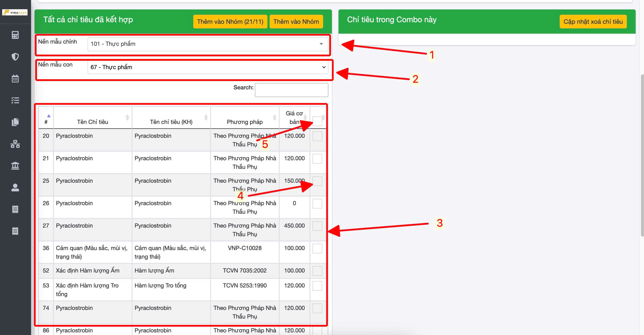Viewport: 644px width, 335px height.
Task: Open the bank building sidebar icon
Action: (x=15, y=165)
